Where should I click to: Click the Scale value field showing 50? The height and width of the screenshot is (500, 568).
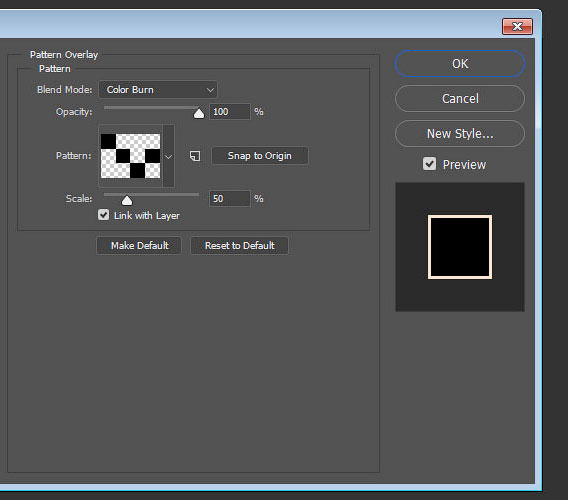click(230, 199)
